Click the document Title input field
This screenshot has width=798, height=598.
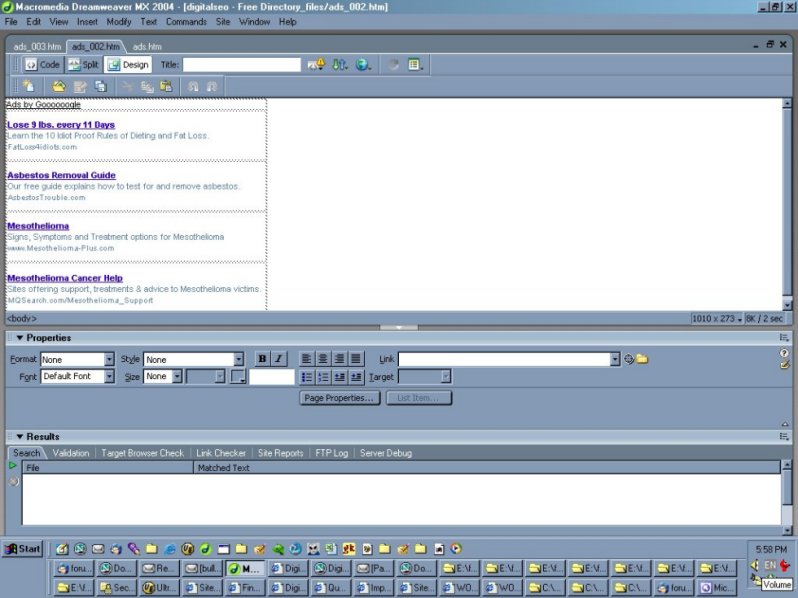point(242,65)
